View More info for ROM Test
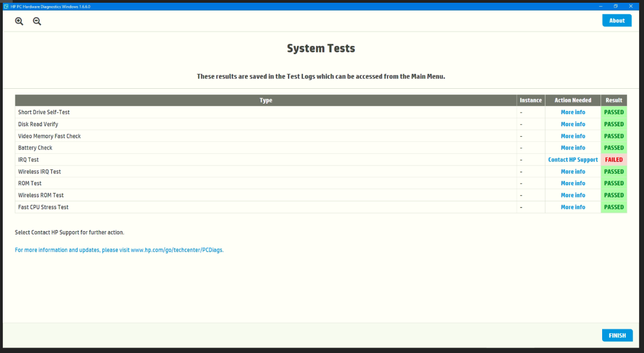 573,183
